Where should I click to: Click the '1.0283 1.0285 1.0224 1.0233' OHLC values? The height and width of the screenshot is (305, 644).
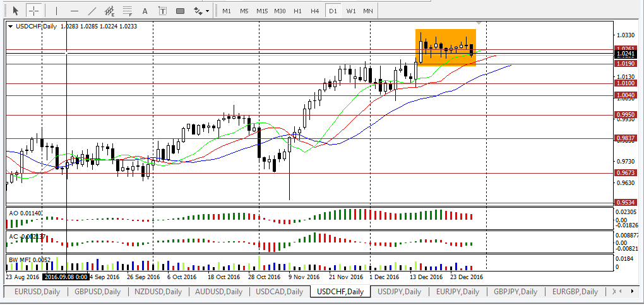(x=98, y=26)
